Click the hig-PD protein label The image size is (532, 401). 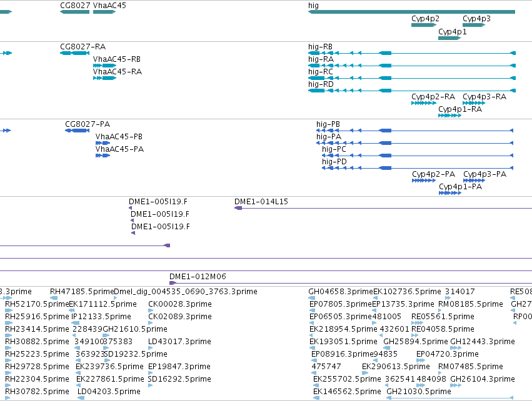pos(334,162)
